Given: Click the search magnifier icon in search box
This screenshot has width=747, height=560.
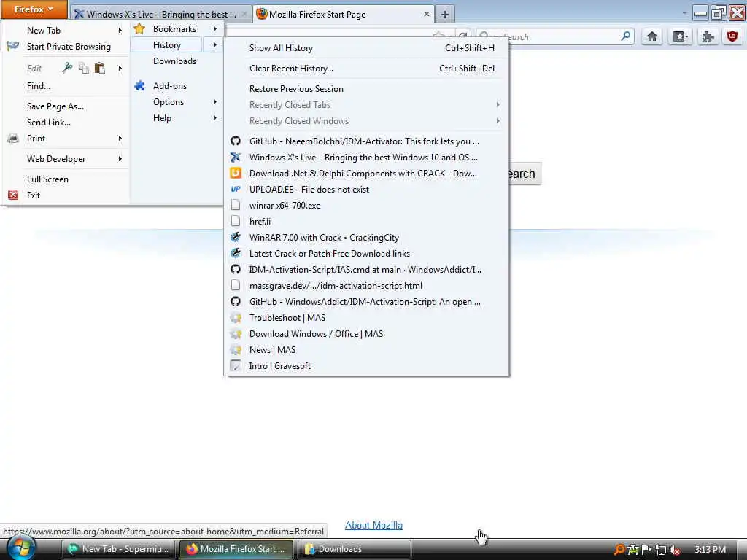Looking at the screenshot, I should 625,36.
